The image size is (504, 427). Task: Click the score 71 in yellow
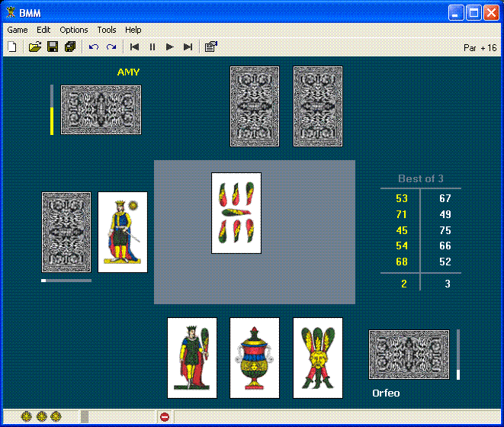(402, 214)
